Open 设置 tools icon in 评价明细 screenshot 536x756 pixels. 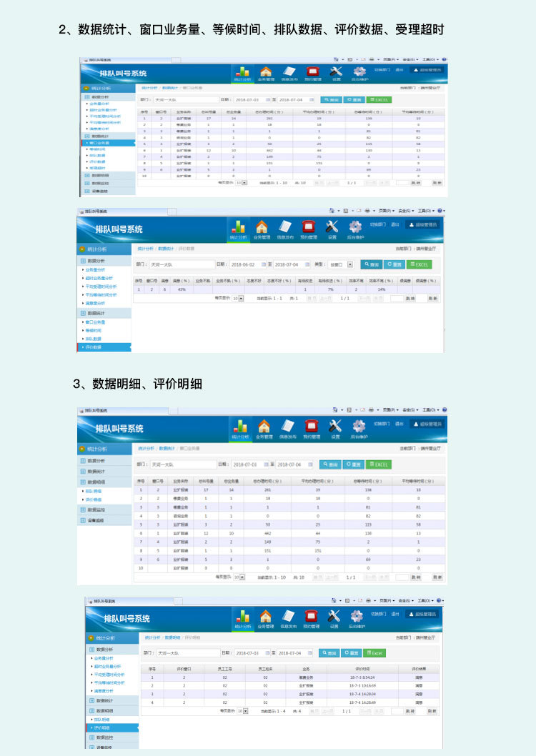click(334, 619)
